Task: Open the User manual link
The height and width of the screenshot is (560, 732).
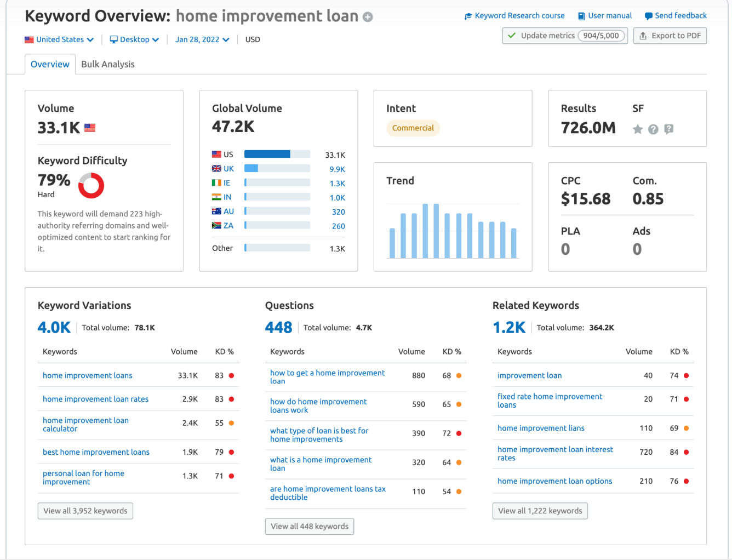Action: coord(605,16)
